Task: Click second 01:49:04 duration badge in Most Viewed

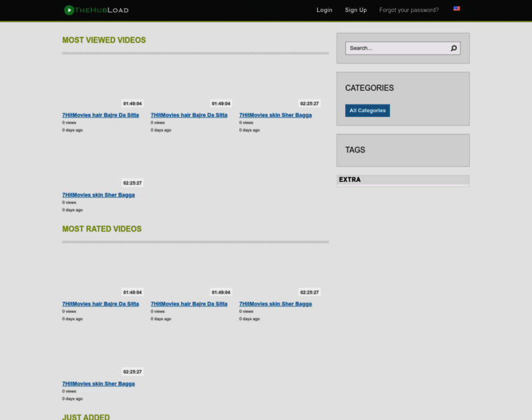Action: click(x=221, y=104)
